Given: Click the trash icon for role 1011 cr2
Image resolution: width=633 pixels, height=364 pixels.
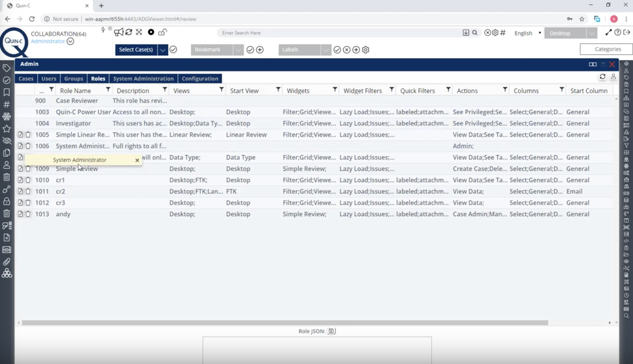Looking at the screenshot, I should point(28,191).
